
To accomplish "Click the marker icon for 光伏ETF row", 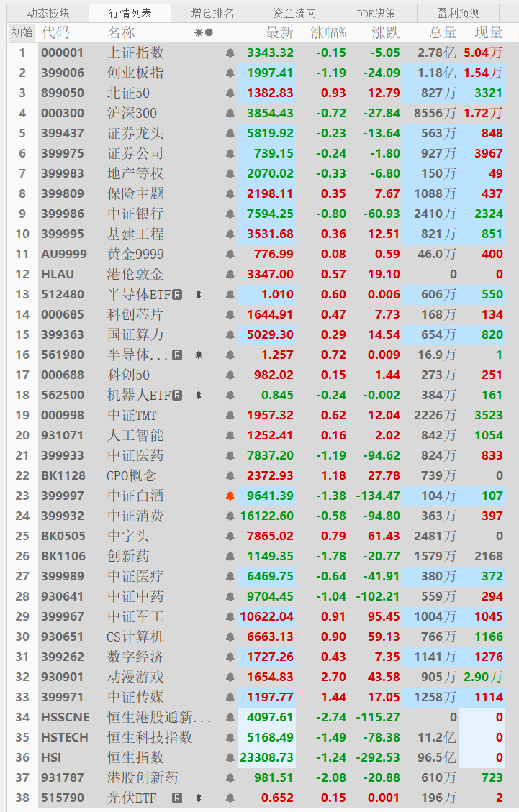I will click(x=199, y=798).
